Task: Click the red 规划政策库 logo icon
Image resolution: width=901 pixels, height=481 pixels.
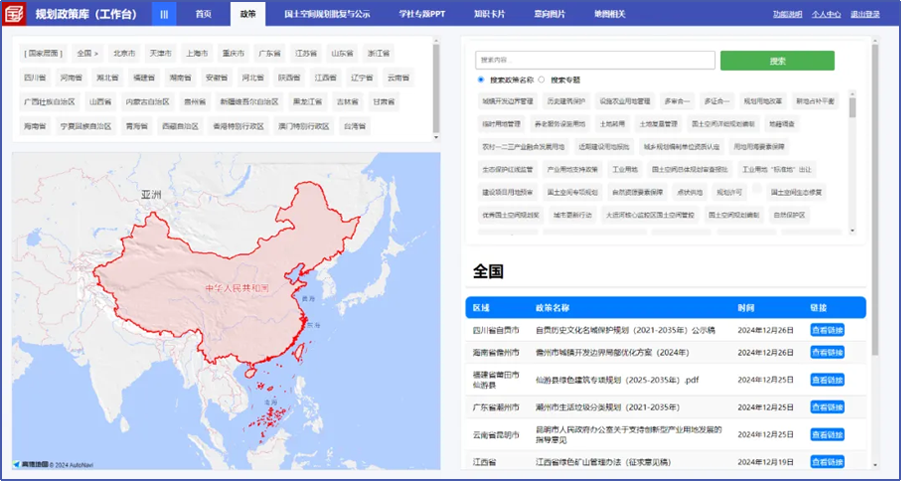Action: [14, 14]
